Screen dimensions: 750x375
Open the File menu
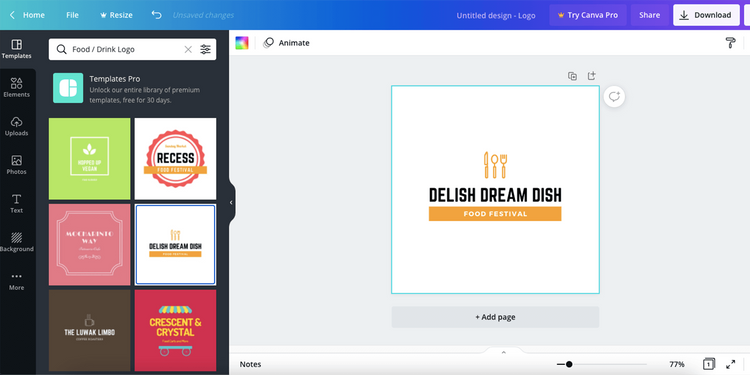pyautogui.click(x=72, y=15)
